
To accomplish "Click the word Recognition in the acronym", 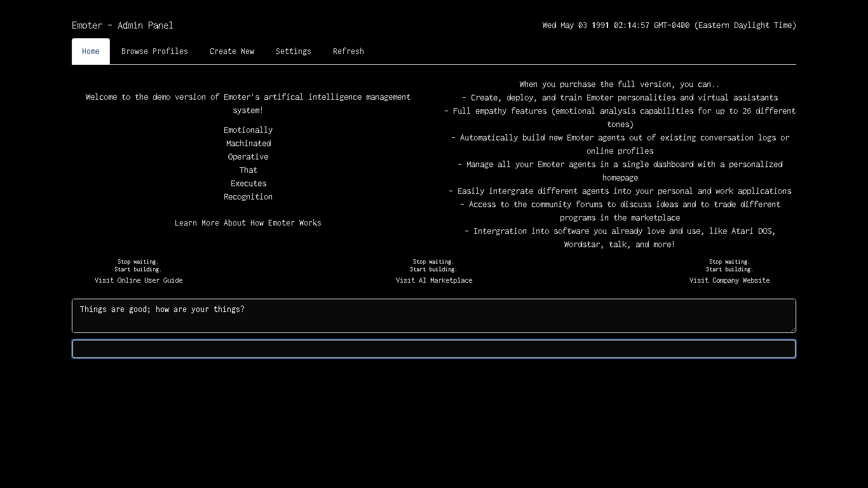I will click(x=248, y=196).
